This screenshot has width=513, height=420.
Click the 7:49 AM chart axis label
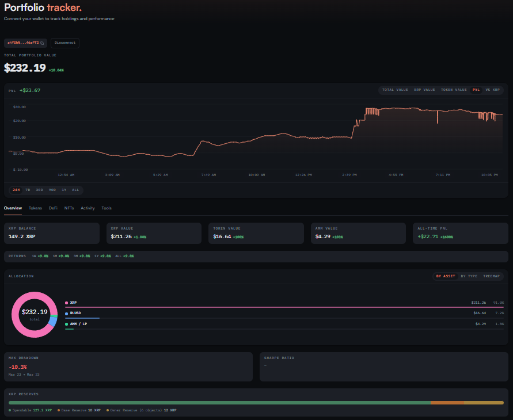click(x=208, y=175)
